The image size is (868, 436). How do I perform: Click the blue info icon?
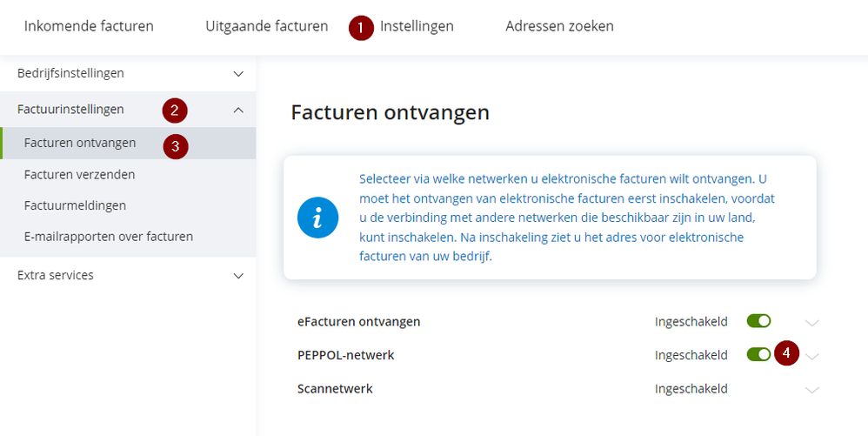tap(317, 218)
